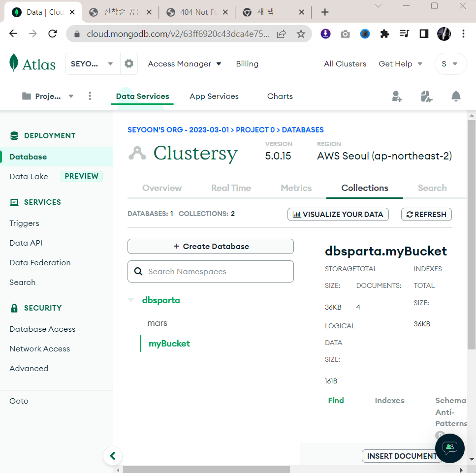Open the notifications bell
This screenshot has height=473, width=476.
tap(456, 96)
